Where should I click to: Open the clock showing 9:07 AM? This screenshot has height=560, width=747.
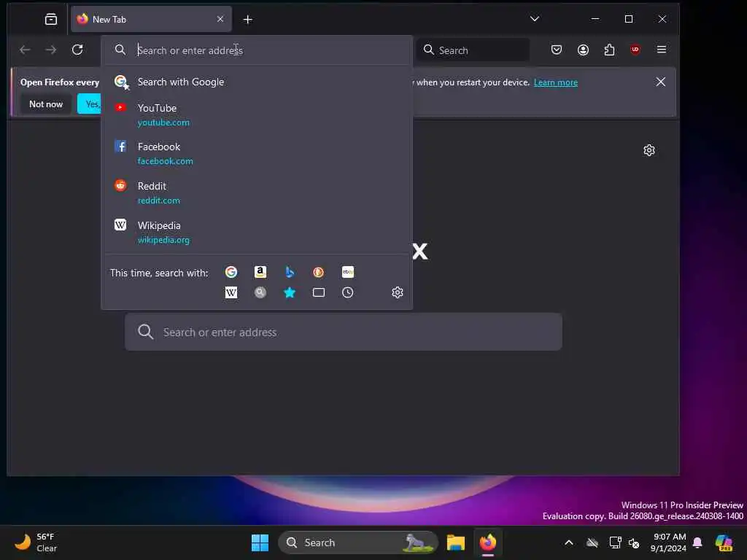tap(668, 542)
